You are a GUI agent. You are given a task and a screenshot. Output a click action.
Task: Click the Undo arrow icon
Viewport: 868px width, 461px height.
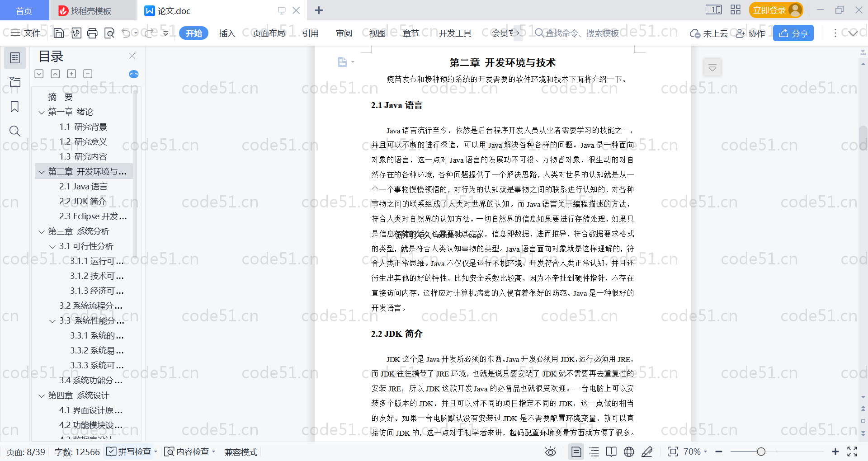(126, 33)
